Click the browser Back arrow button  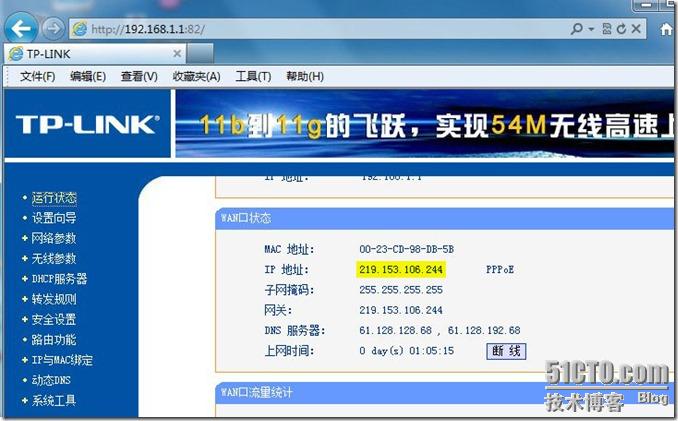coord(24,28)
